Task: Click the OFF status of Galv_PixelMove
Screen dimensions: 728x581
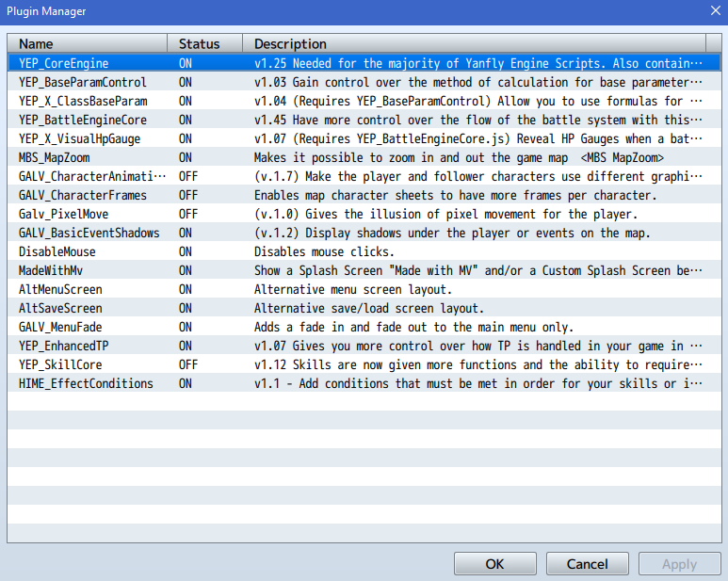Action: [188, 214]
